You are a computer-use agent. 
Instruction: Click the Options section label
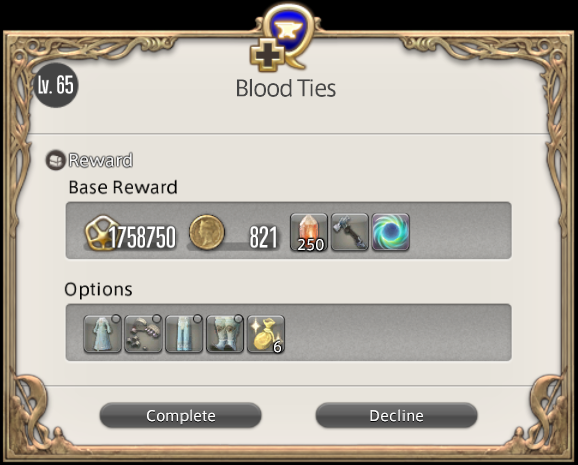coord(98,289)
